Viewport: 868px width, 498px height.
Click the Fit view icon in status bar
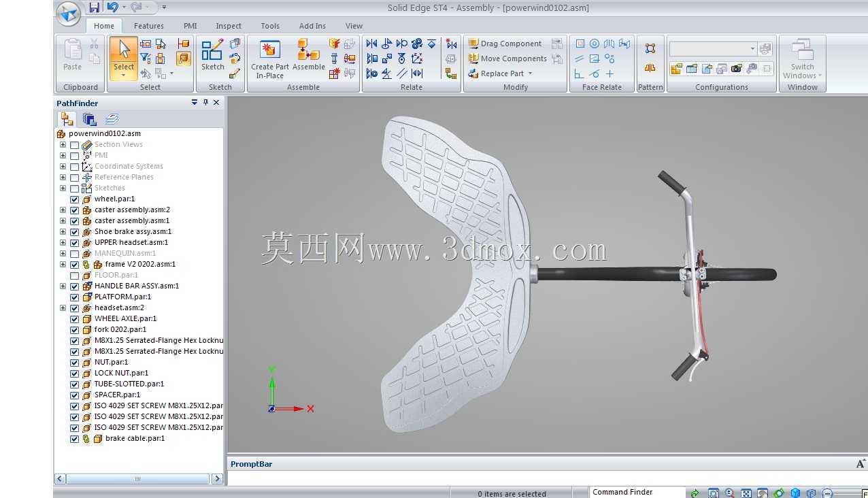click(746, 493)
